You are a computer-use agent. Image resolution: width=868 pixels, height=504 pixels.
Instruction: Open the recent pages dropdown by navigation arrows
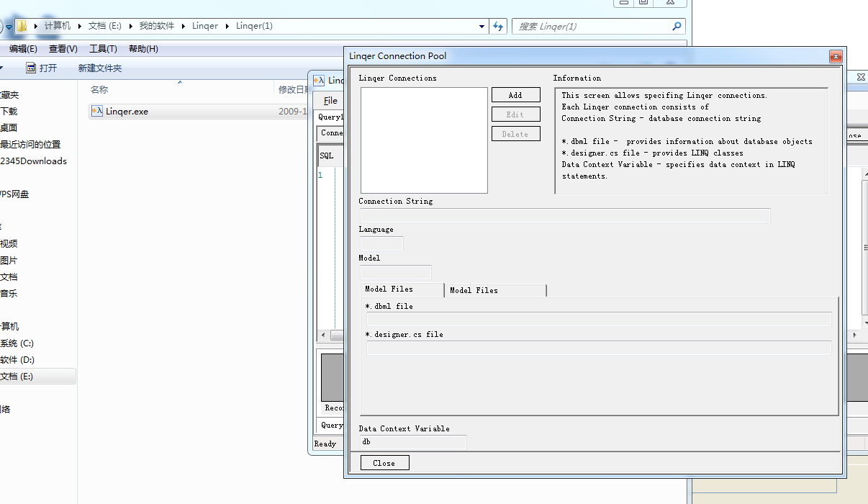tap(9, 27)
